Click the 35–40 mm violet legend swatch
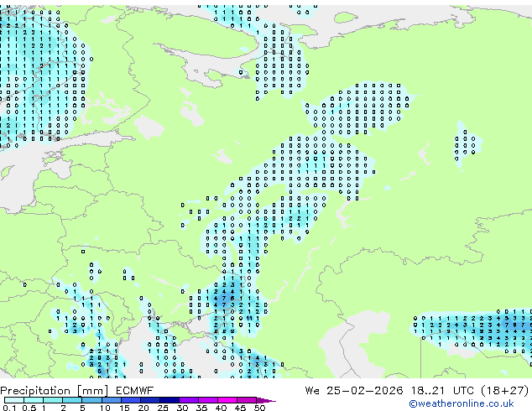The width and height of the screenshot is (532, 411). click(207, 400)
